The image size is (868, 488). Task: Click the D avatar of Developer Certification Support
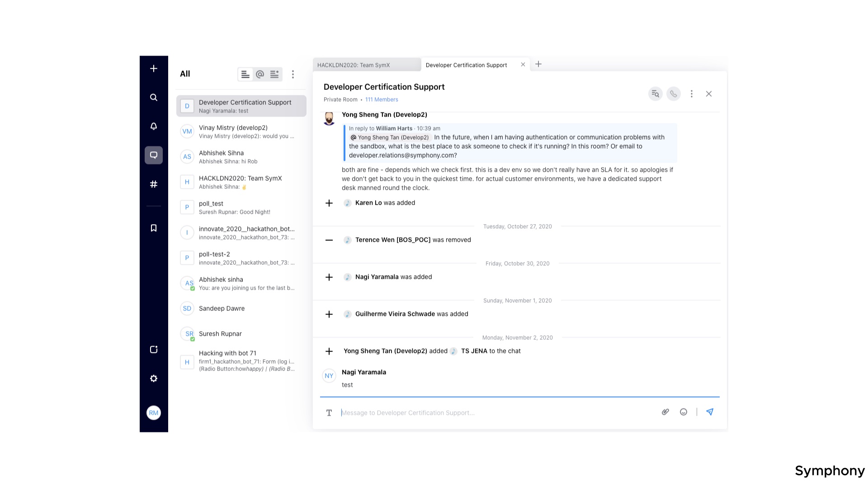(x=187, y=106)
